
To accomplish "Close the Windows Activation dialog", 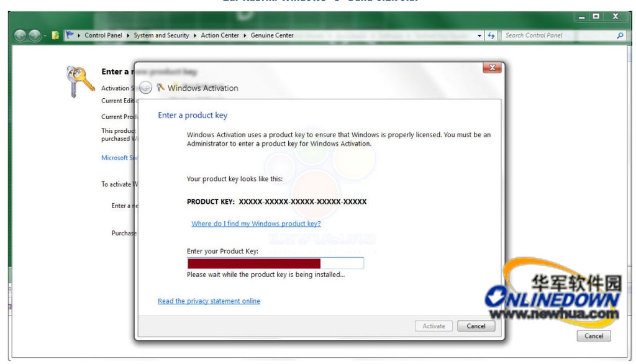I will click(x=492, y=68).
